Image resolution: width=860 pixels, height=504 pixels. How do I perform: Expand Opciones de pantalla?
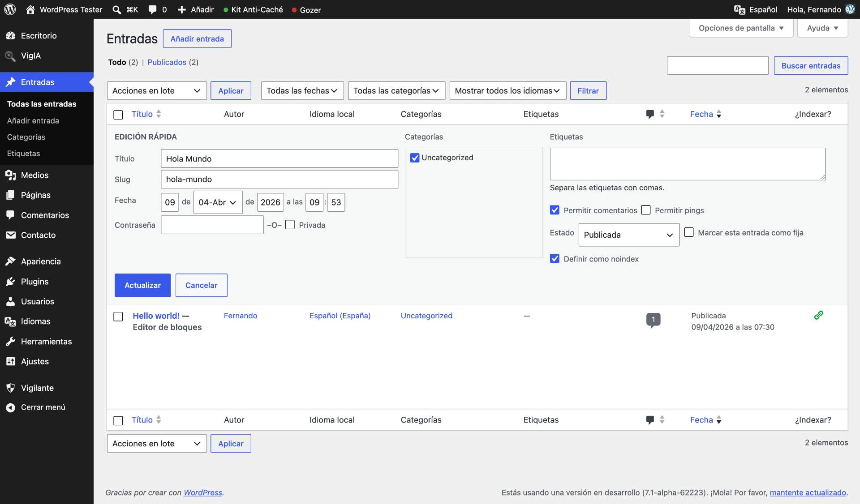tap(740, 28)
